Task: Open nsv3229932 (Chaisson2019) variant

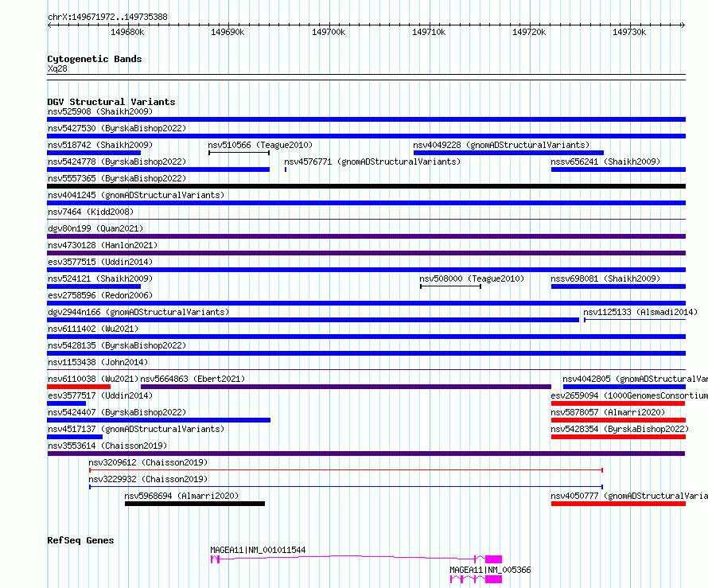Action: click(148, 479)
